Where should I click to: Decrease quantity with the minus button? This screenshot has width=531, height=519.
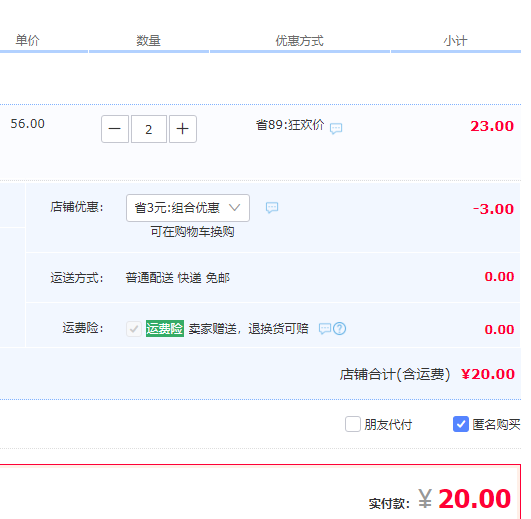[115, 129]
